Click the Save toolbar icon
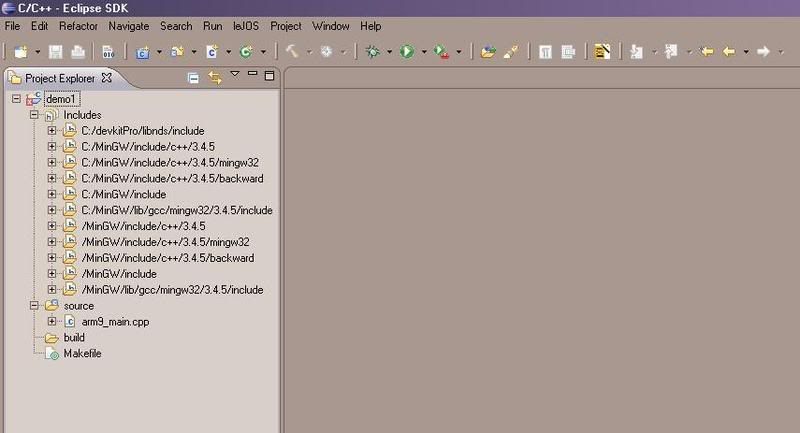The image size is (800, 433). 55,52
